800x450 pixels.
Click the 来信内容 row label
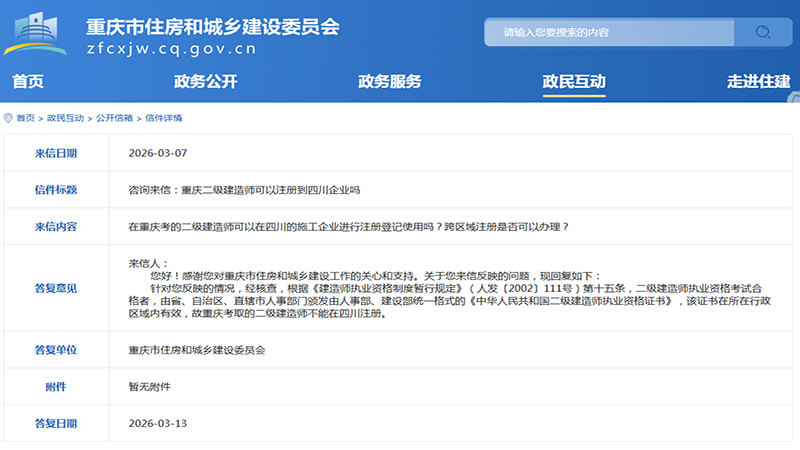(56, 227)
